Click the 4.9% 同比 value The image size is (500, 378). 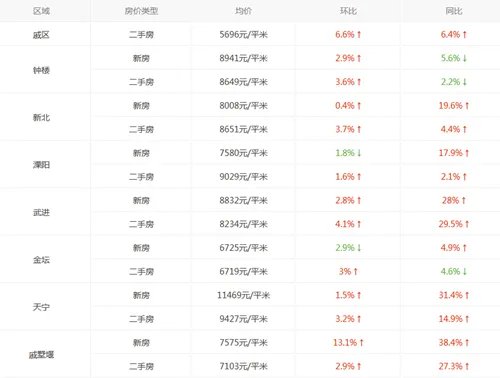coord(454,248)
